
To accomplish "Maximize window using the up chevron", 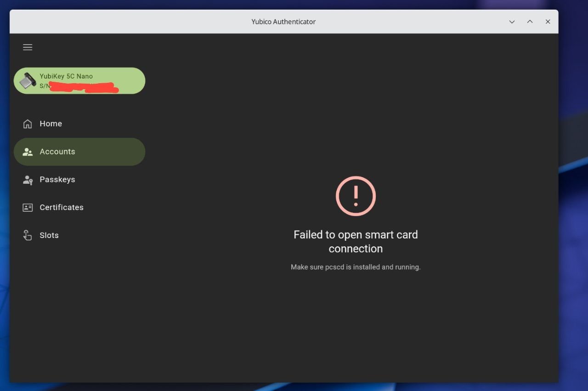I will coord(530,22).
